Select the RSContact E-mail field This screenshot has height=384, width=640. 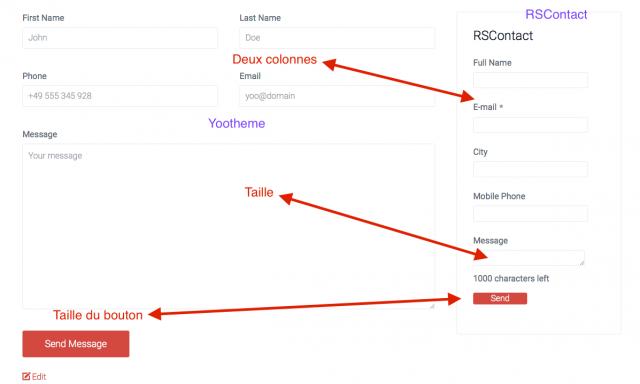(x=531, y=124)
